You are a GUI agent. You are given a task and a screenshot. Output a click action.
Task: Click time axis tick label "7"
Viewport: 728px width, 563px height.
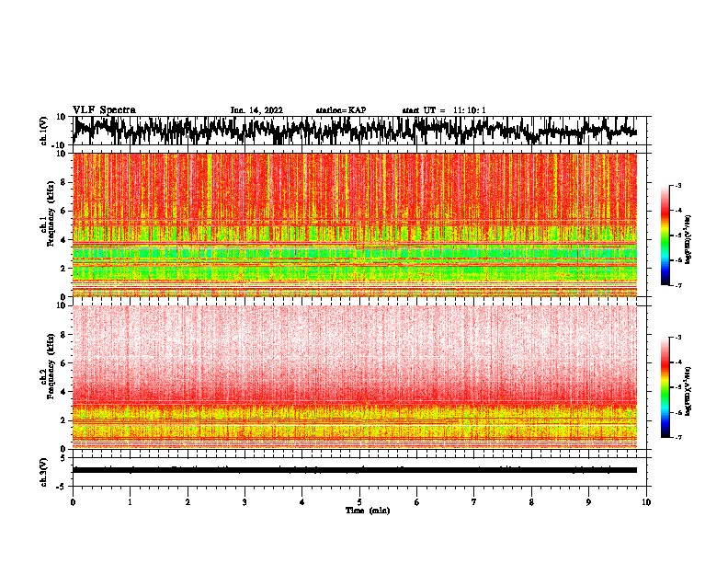pyautogui.click(x=474, y=502)
